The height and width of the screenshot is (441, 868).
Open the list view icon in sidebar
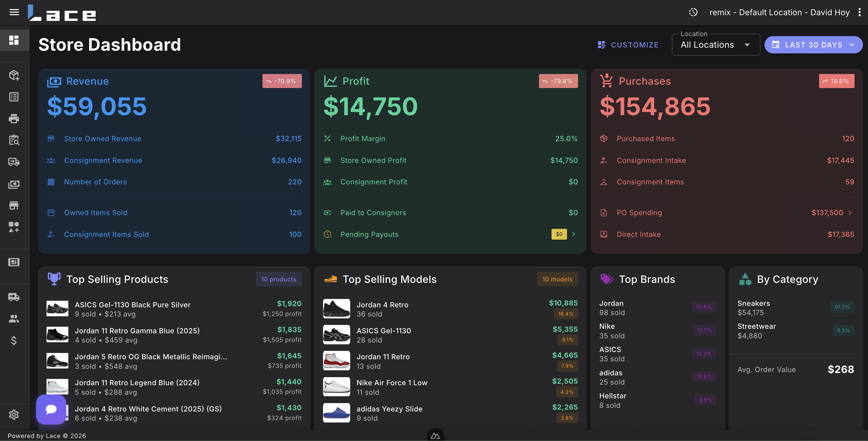click(x=14, y=97)
